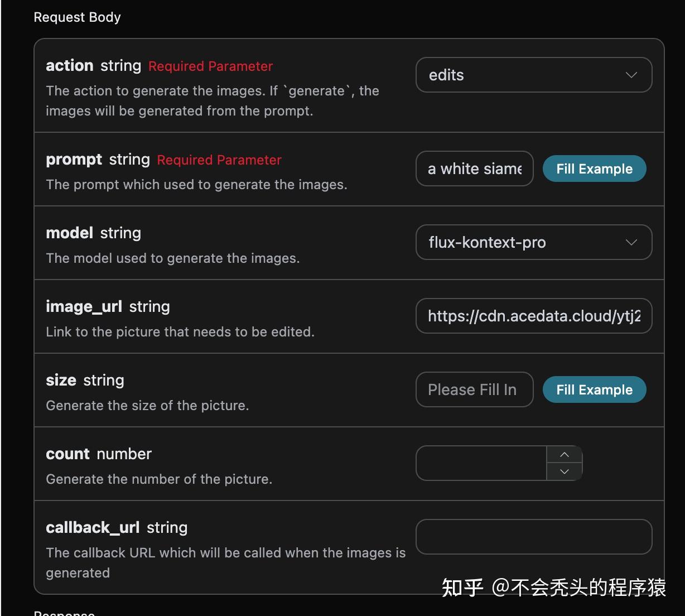Decrease count with the down arrow
This screenshot has width=685, height=616.
point(565,471)
